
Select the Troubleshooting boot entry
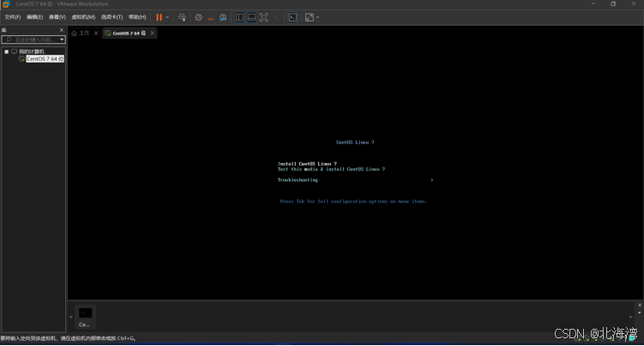point(298,179)
